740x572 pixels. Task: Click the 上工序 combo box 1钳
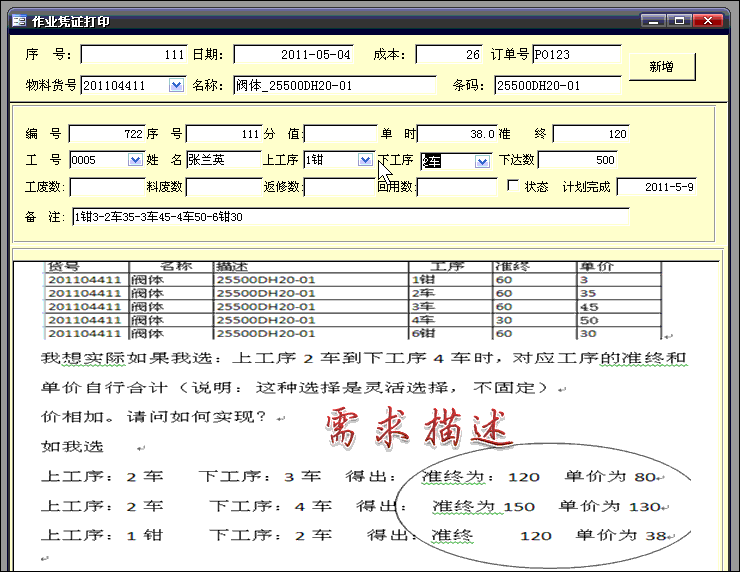[x=338, y=160]
